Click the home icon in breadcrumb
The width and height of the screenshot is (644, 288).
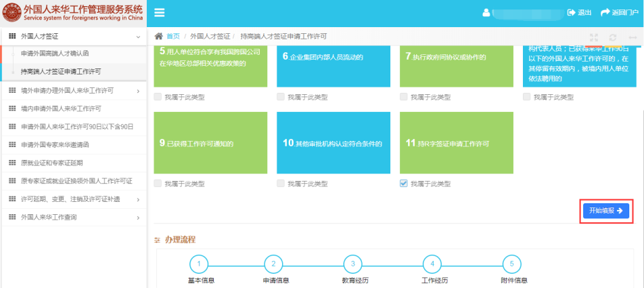pyautogui.click(x=158, y=36)
